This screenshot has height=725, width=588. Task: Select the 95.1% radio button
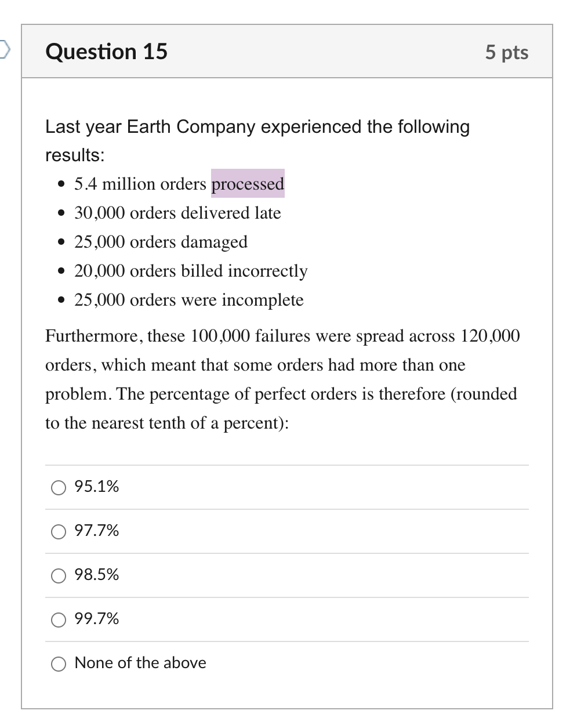pos(59,487)
